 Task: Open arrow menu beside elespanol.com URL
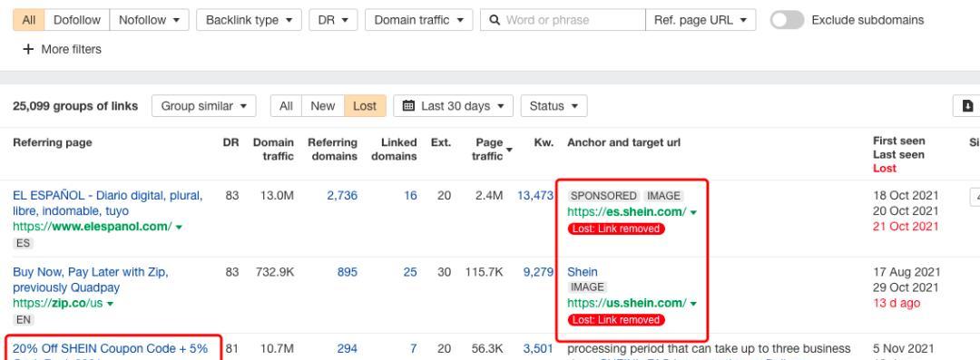pyautogui.click(x=179, y=227)
